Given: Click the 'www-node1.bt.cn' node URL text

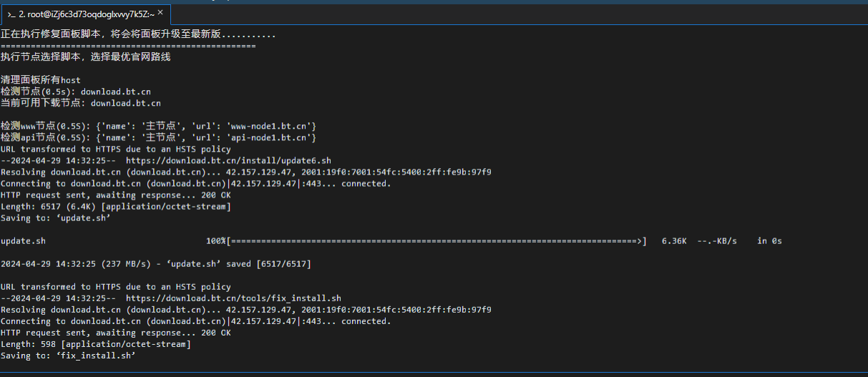Looking at the screenshot, I should [268, 126].
